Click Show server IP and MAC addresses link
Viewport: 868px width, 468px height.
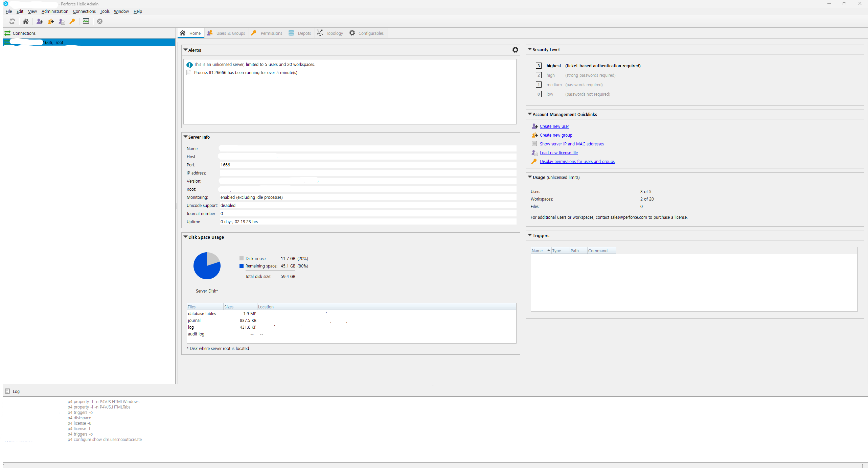[571, 144]
